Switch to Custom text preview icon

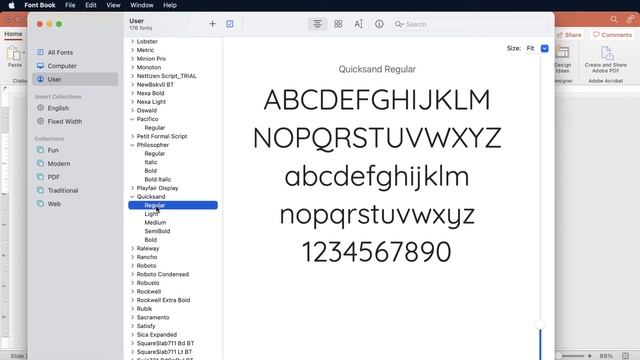358,24
